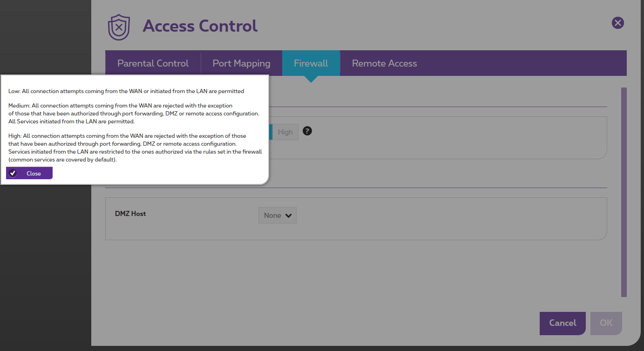
Task: Open the Port Mapping tab
Action: point(241,63)
